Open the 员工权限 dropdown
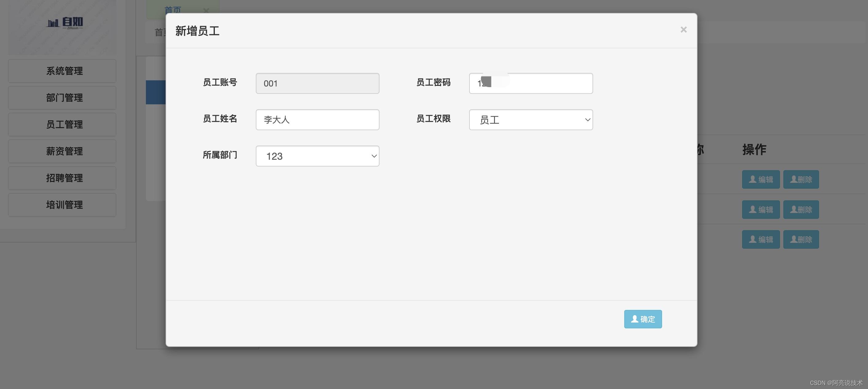868x389 pixels. (x=531, y=120)
